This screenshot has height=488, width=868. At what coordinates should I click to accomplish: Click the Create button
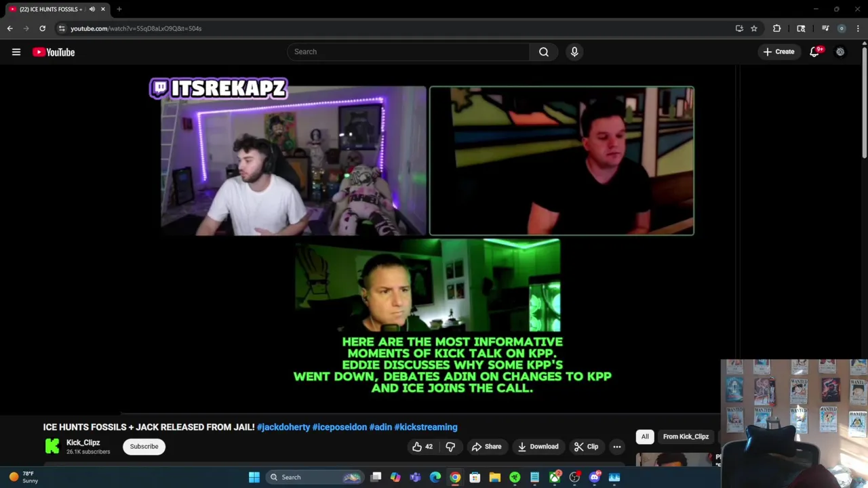click(x=778, y=52)
